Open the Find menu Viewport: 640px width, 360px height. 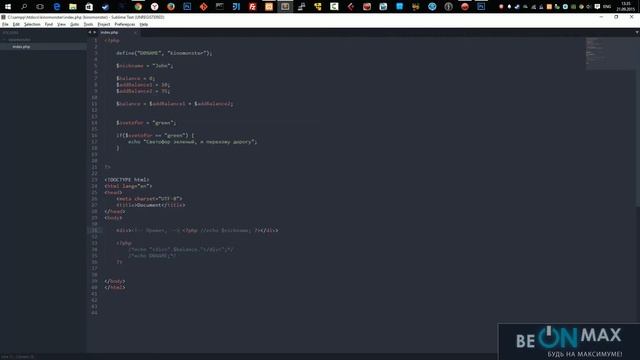tap(49, 24)
